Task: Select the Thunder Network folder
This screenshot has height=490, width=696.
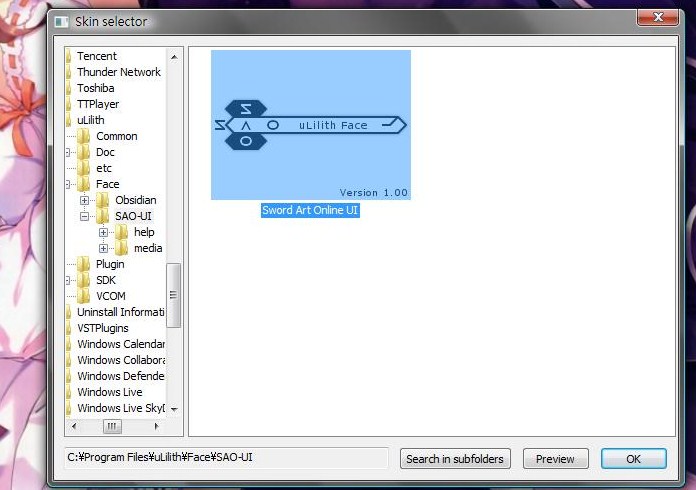Action: [119, 72]
